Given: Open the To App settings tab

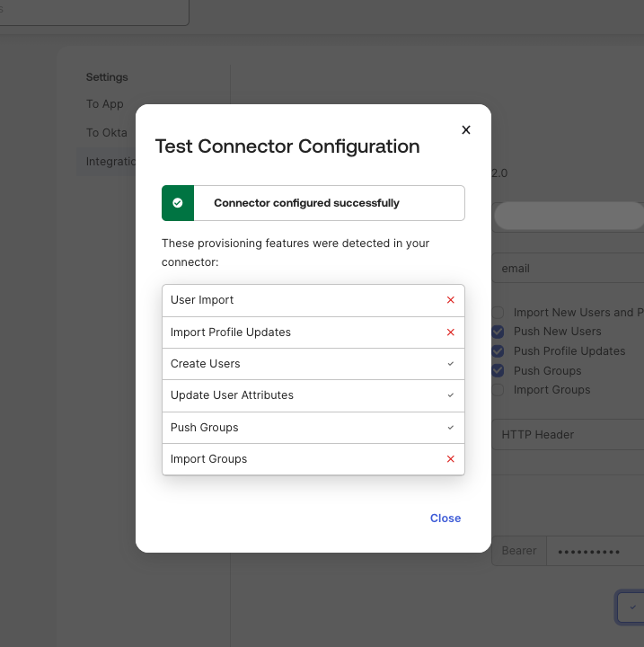Looking at the screenshot, I should tap(105, 104).
